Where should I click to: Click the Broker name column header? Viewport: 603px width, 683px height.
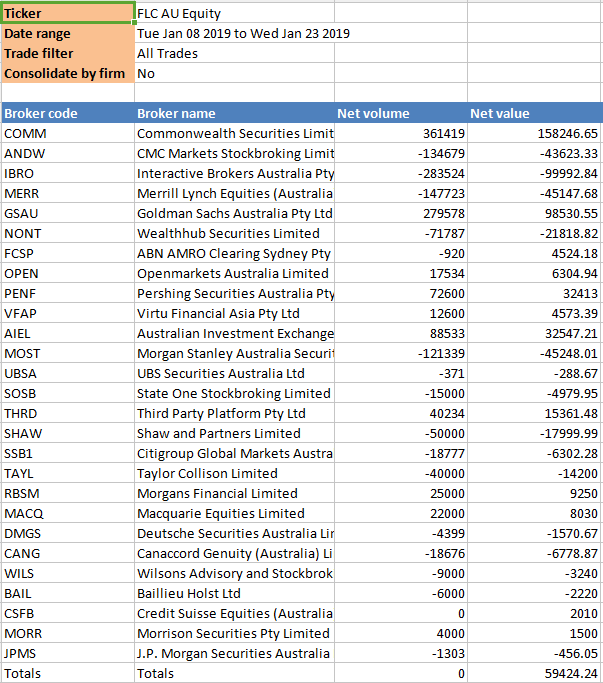coord(234,113)
